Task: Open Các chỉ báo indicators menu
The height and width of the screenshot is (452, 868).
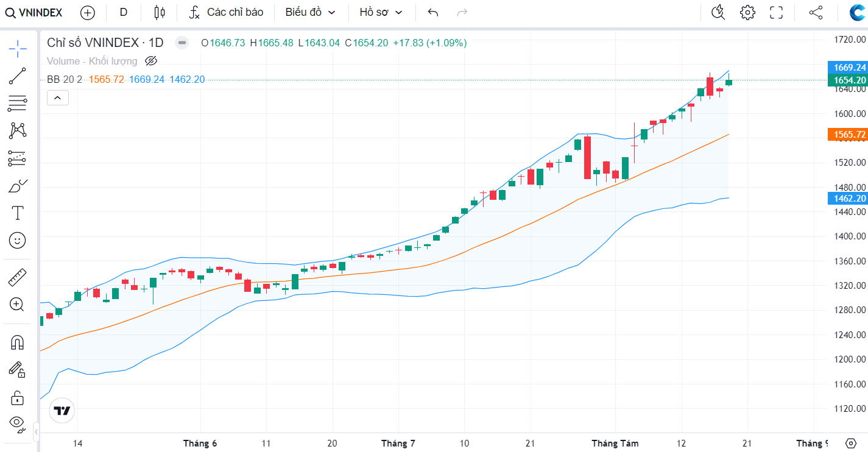Action: (x=226, y=12)
